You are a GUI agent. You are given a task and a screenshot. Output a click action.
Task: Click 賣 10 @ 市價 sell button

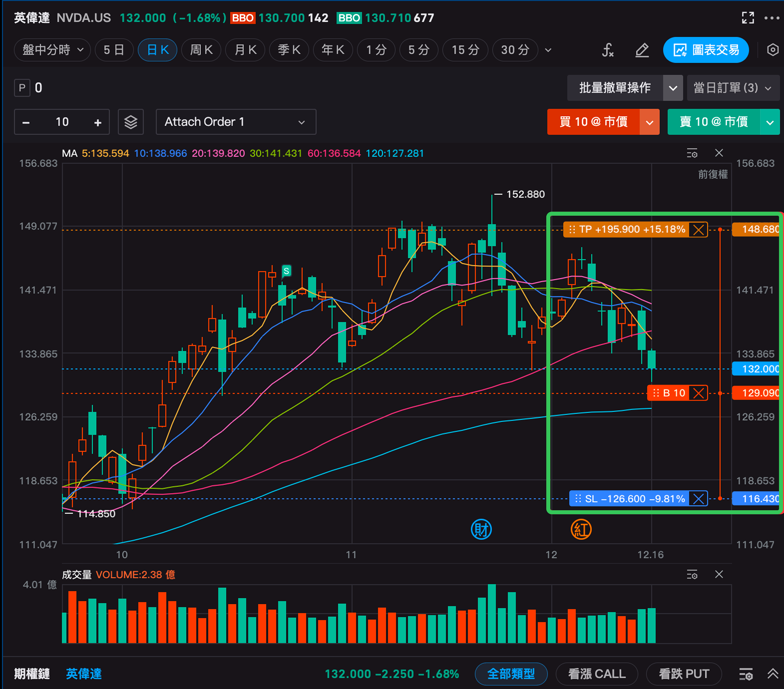pyautogui.click(x=713, y=122)
